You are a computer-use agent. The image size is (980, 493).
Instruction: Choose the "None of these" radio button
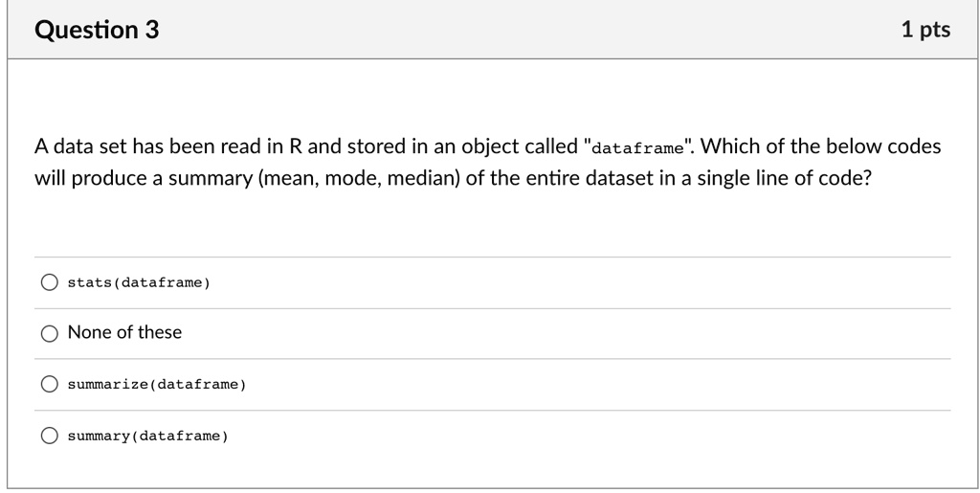pyautogui.click(x=49, y=333)
